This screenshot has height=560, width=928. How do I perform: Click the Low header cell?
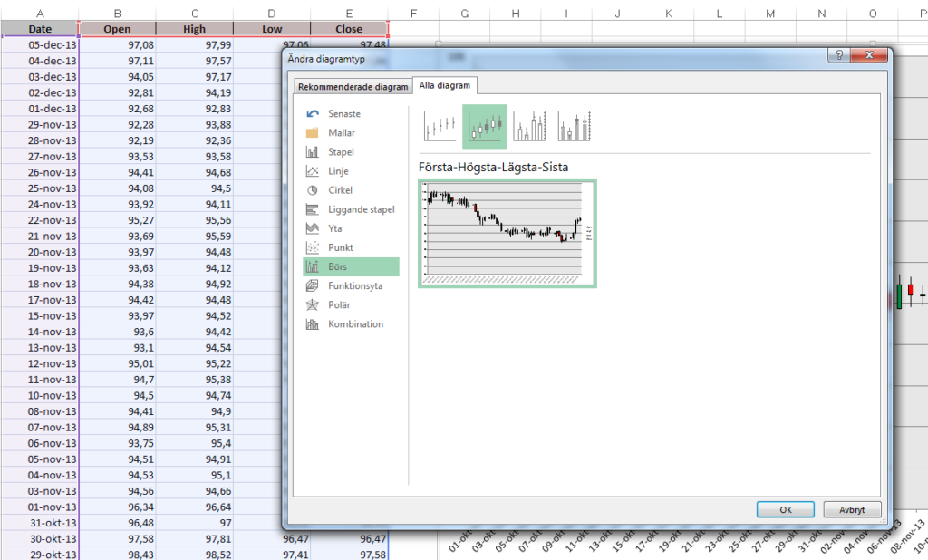click(272, 29)
